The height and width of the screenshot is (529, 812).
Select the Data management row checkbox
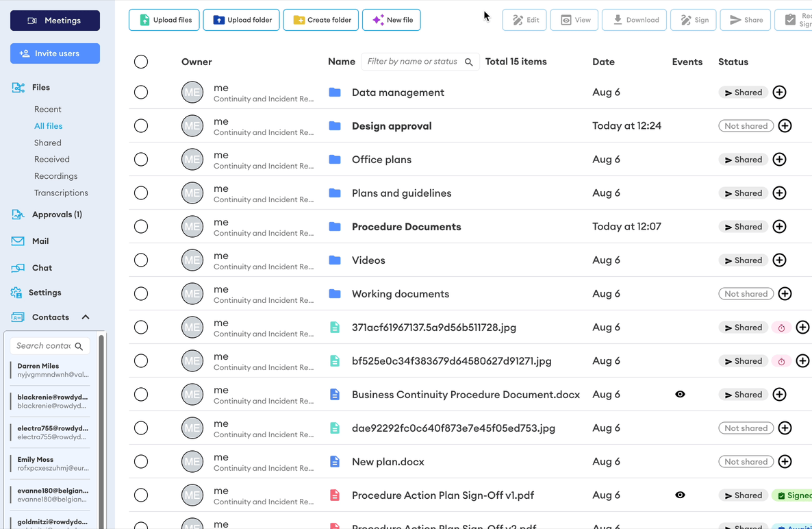point(141,93)
